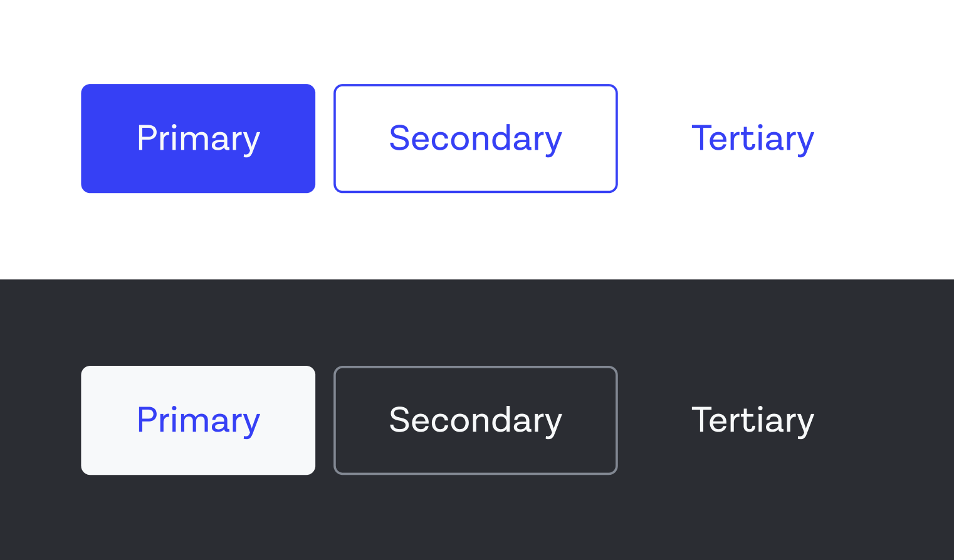Select the Tertiary text link on light background
The image size is (954, 560).
click(x=752, y=138)
